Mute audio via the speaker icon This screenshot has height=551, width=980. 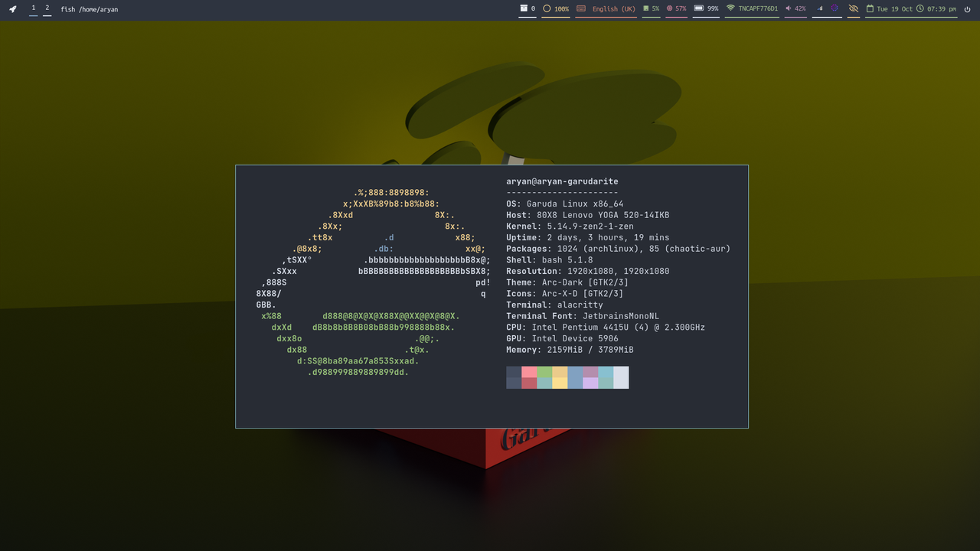[789, 8]
